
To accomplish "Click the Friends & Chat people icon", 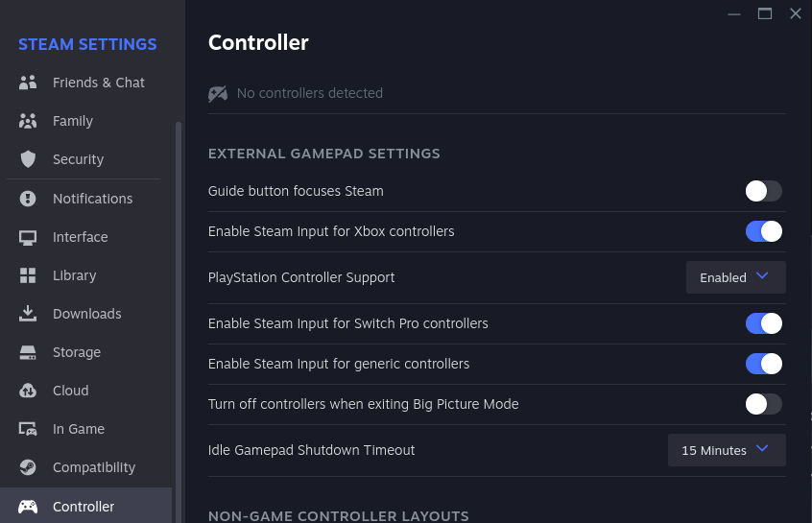I will tap(28, 83).
